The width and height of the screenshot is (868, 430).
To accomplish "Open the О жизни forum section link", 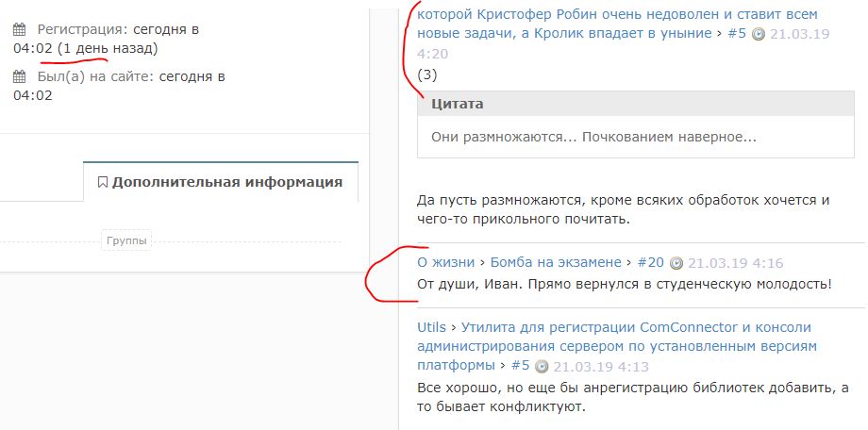I will 445,262.
